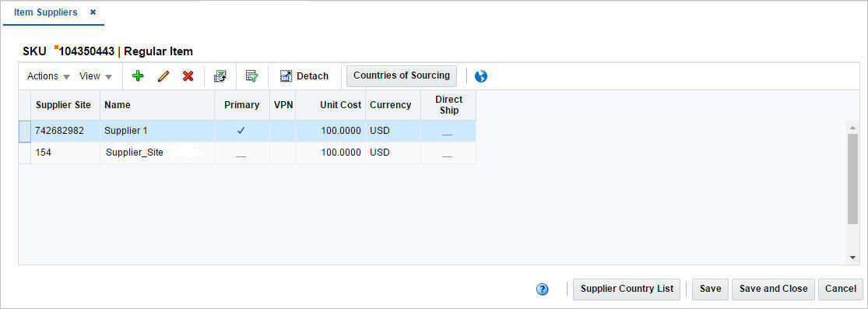
Task: Sort by the Name column header
Action: [x=157, y=105]
